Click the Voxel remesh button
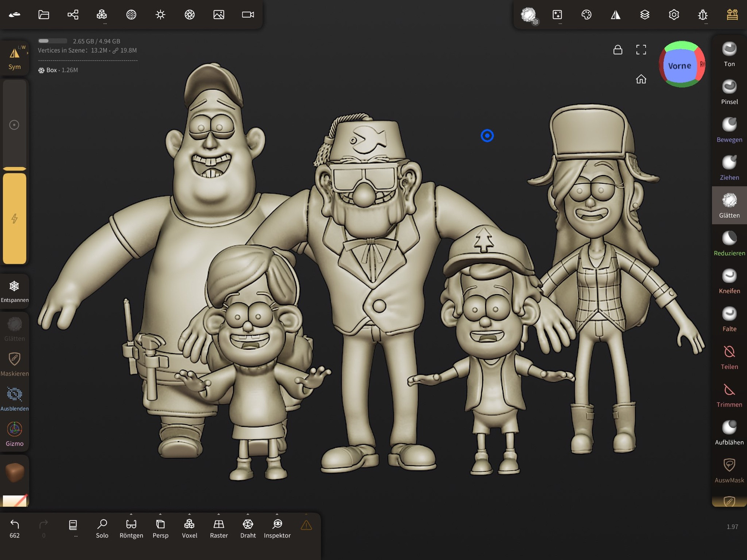Image resolution: width=747 pixels, height=560 pixels. tap(189, 529)
